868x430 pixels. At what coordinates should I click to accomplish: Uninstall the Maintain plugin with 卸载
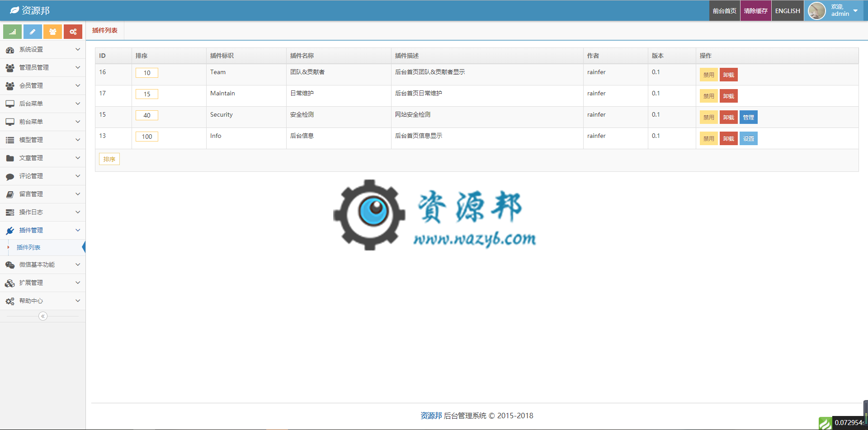(728, 96)
